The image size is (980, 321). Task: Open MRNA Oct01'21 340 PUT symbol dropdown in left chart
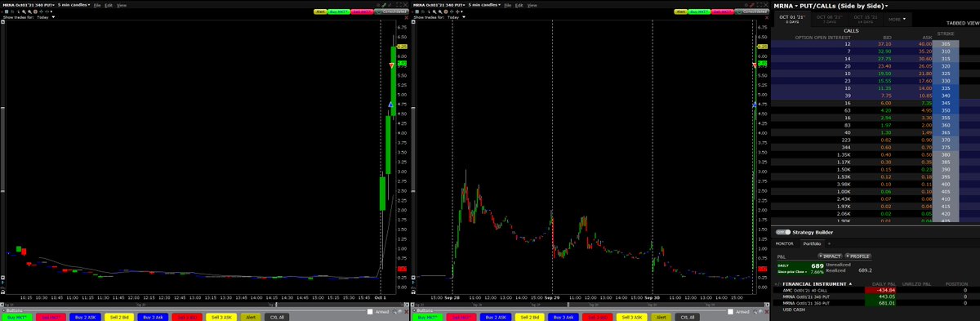pyautogui.click(x=29, y=5)
